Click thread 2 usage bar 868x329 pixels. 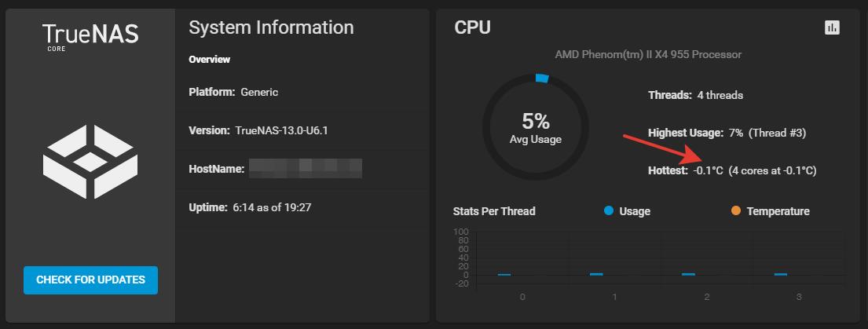point(688,274)
